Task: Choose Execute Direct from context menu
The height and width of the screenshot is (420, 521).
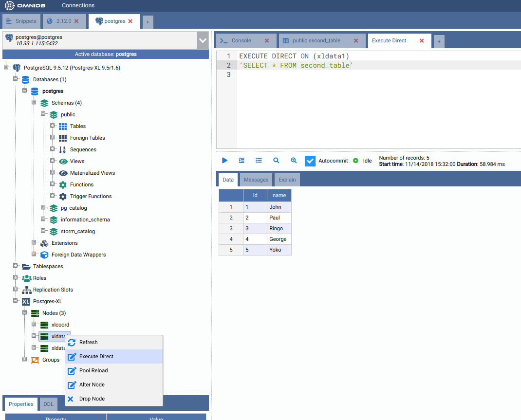Action: tap(96, 356)
